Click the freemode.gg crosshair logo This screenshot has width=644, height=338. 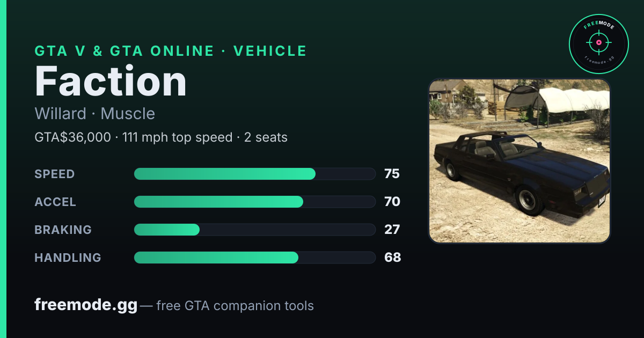tap(598, 43)
